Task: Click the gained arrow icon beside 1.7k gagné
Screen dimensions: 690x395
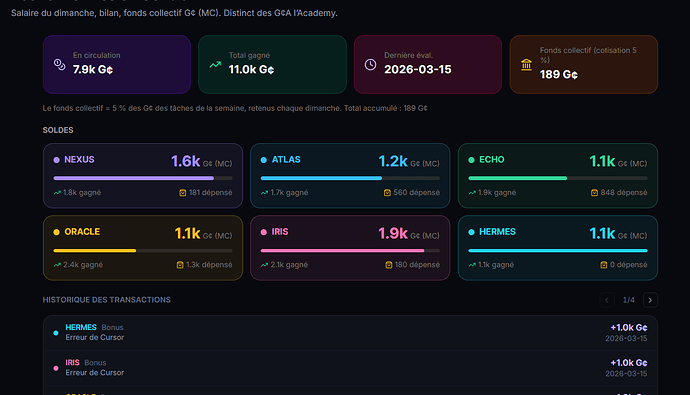Action: pos(264,193)
